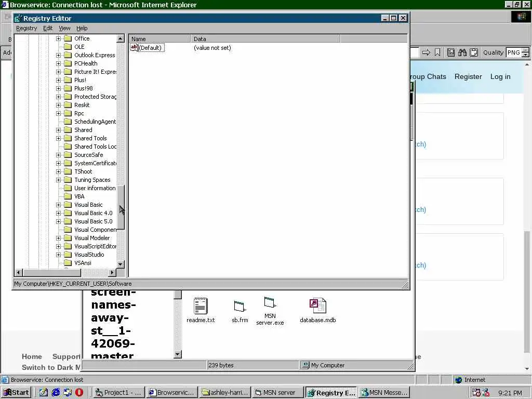Select the User information folder icon
The image size is (532, 399).
[68, 188]
